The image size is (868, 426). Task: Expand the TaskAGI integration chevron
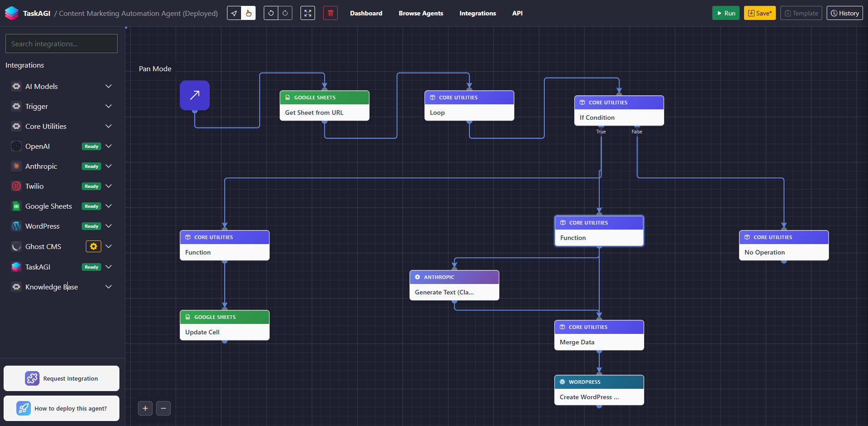click(108, 267)
